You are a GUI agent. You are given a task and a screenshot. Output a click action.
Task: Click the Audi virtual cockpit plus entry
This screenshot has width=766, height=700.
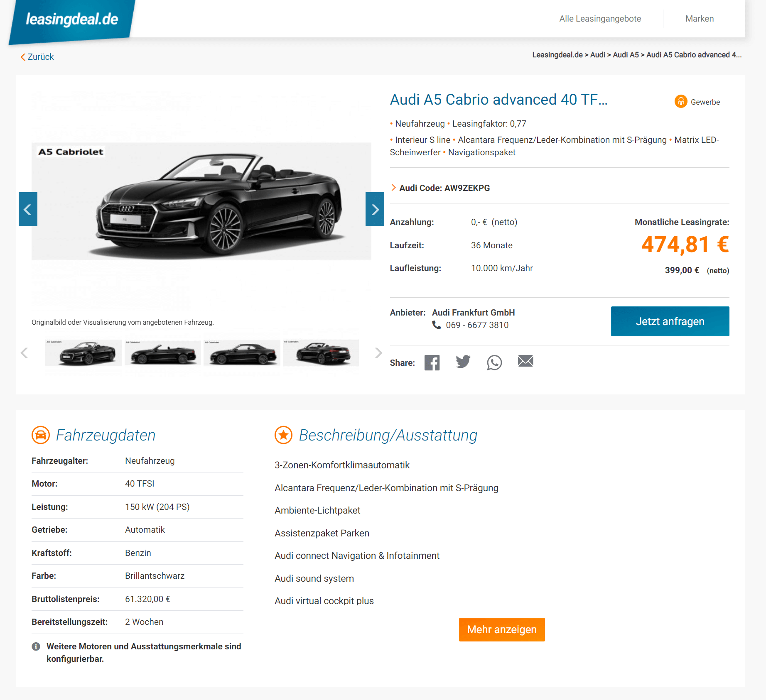click(x=324, y=601)
